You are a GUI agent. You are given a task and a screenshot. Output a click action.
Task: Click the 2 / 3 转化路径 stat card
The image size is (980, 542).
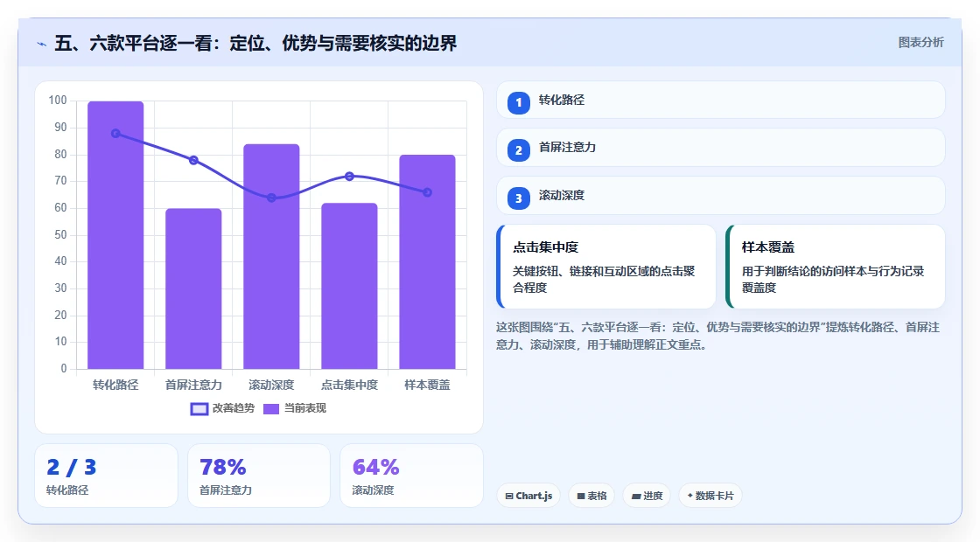[x=106, y=476]
